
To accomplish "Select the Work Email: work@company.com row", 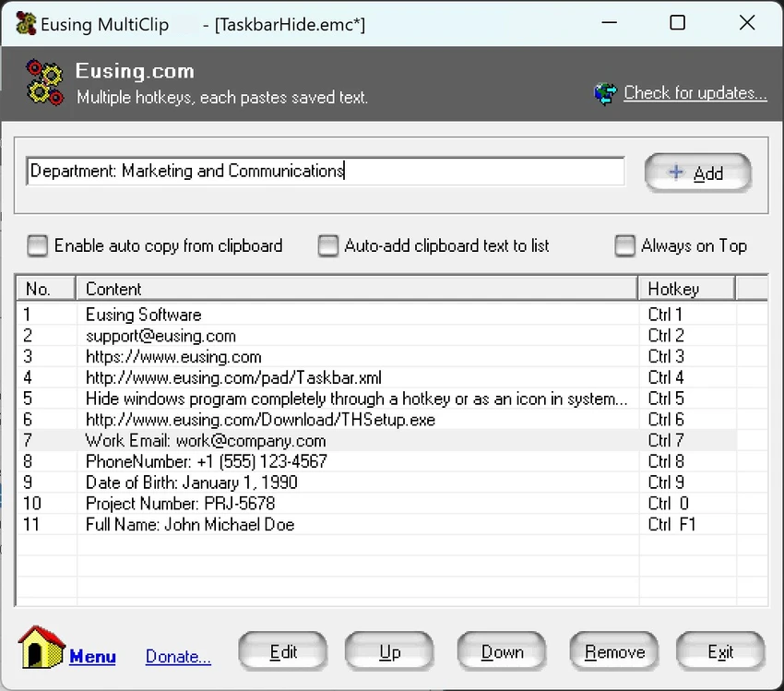I will tap(377, 440).
